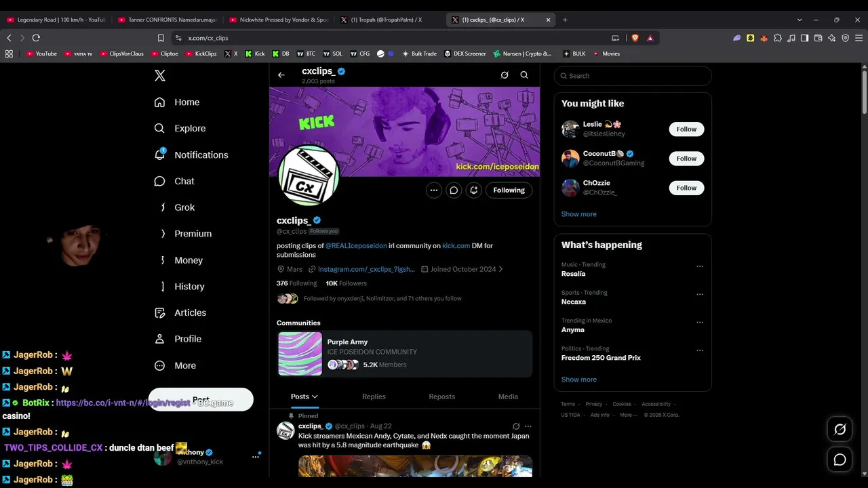The image size is (868, 488).
Task: Click Show more under You might like
Action: tap(578, 214)
